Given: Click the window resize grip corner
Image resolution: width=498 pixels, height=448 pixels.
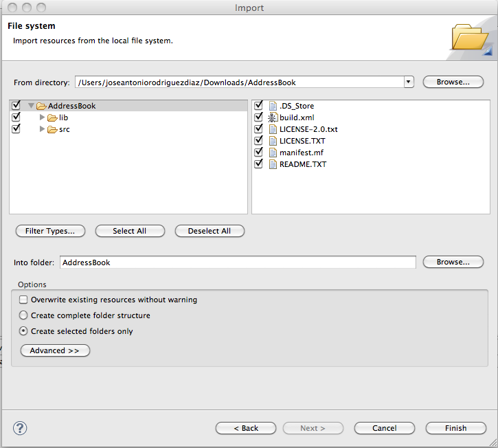Looking at the screenshot, I should click(x=493, y=443).
